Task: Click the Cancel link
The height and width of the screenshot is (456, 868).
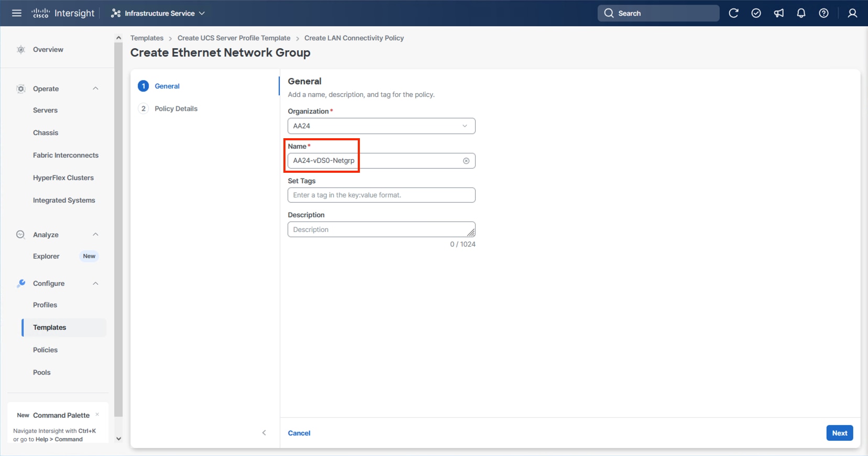Action: coord(299,433)
